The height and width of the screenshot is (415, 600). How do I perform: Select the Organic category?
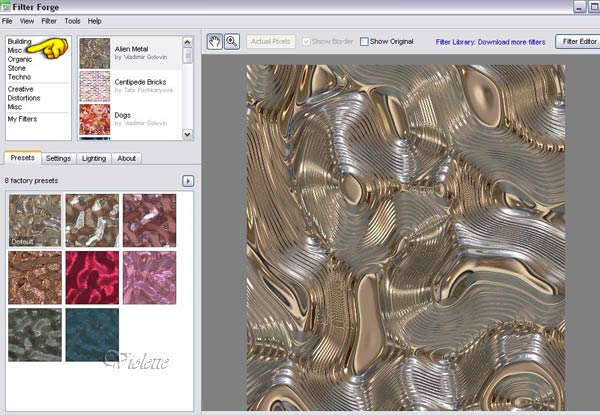tap(22, 59)
